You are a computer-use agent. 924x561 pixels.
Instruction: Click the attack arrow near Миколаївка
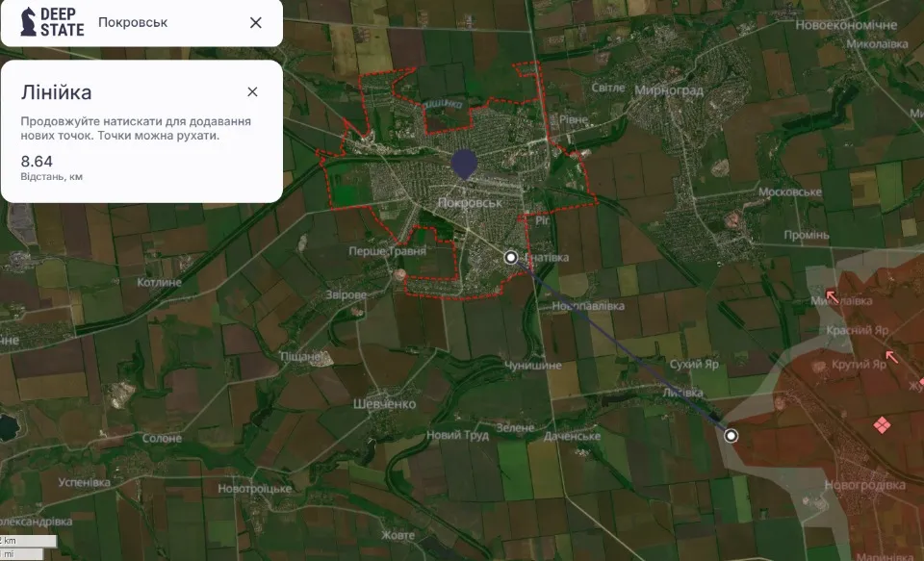coord(831,294)
